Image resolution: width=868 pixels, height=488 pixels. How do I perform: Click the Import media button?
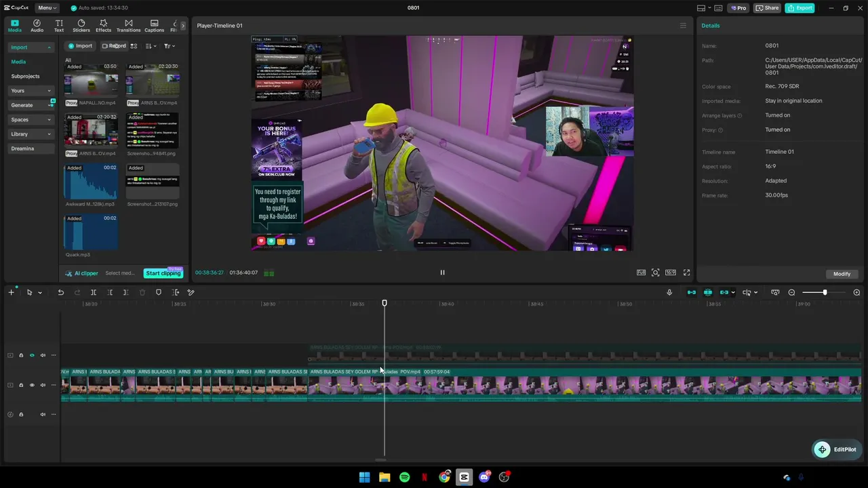pos(80,46)
